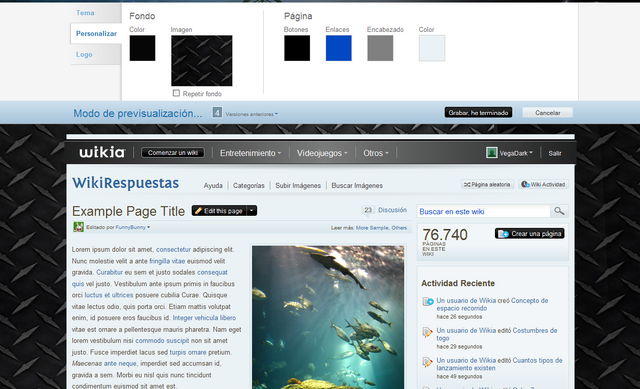Click the Example Page Title heading
Viewport: 640px width, 389px height.
tap(129, 211)
